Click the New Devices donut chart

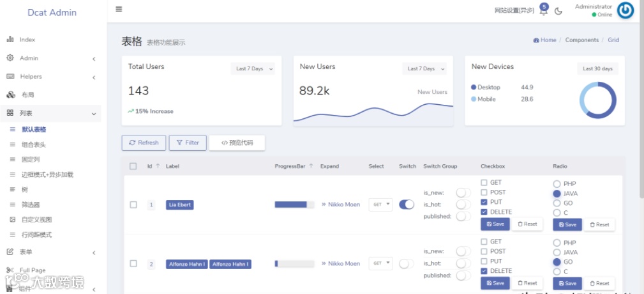(597, 100)
